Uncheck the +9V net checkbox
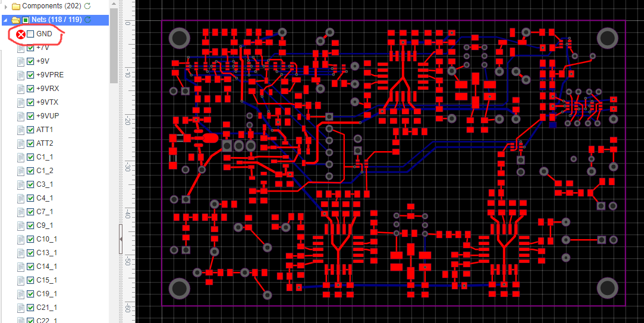644x323 pixels. pos(30,61)
